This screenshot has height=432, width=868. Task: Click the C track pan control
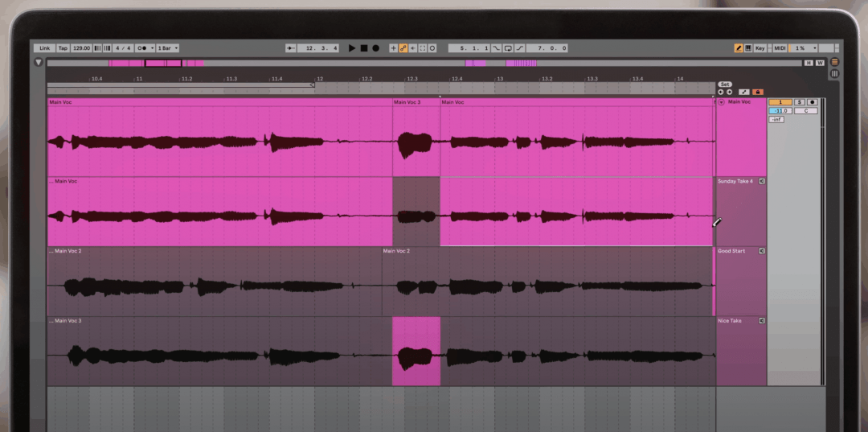806,111
